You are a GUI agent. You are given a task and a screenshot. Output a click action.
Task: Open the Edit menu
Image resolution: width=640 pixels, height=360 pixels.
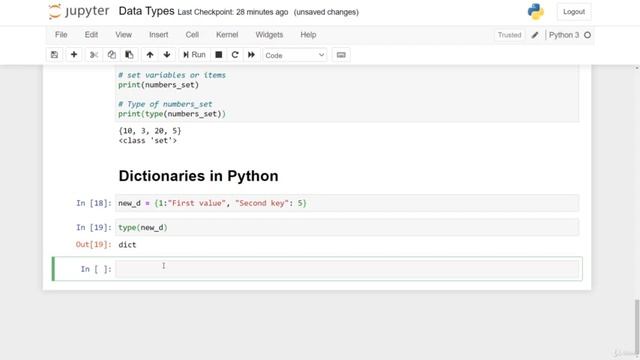91,35
